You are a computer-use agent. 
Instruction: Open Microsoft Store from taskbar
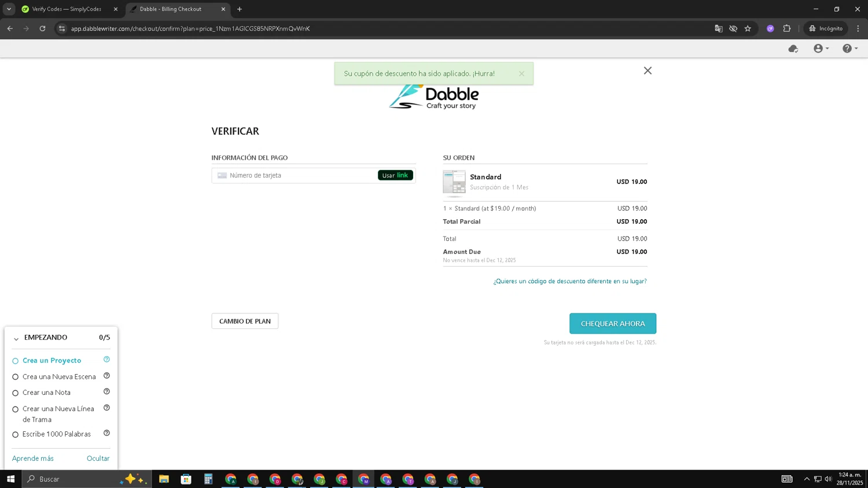(x=186, y=479)
